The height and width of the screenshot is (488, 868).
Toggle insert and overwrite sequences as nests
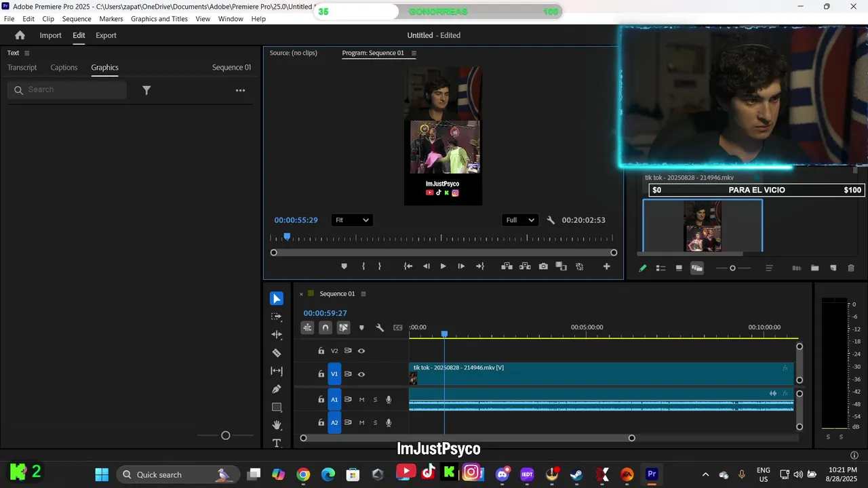[307, 327]
